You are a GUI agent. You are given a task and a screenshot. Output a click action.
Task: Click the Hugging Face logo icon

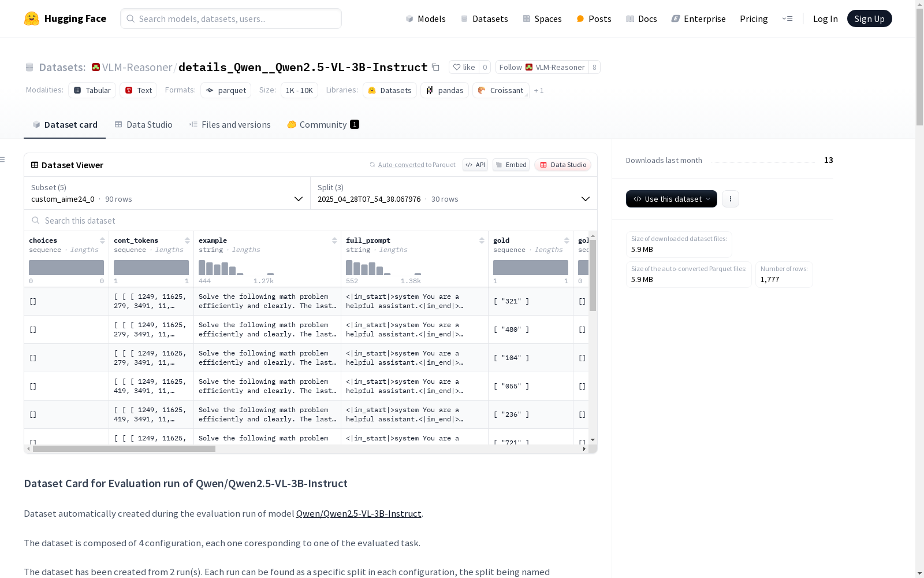pos(32,18)
